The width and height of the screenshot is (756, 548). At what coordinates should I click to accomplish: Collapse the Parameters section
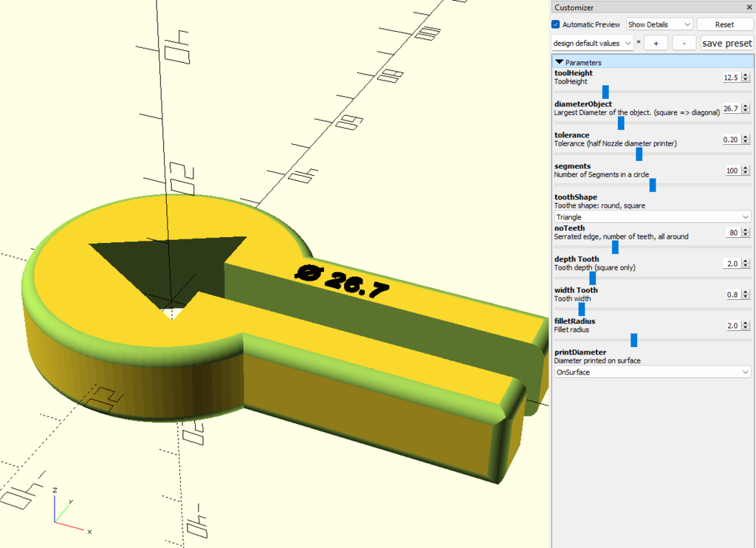coord(560,63)
